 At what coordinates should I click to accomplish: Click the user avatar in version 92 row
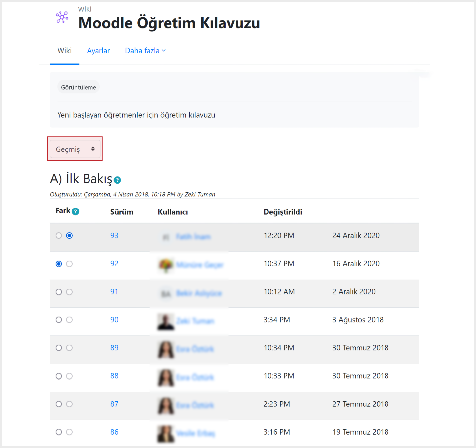[x=166, y=265]
